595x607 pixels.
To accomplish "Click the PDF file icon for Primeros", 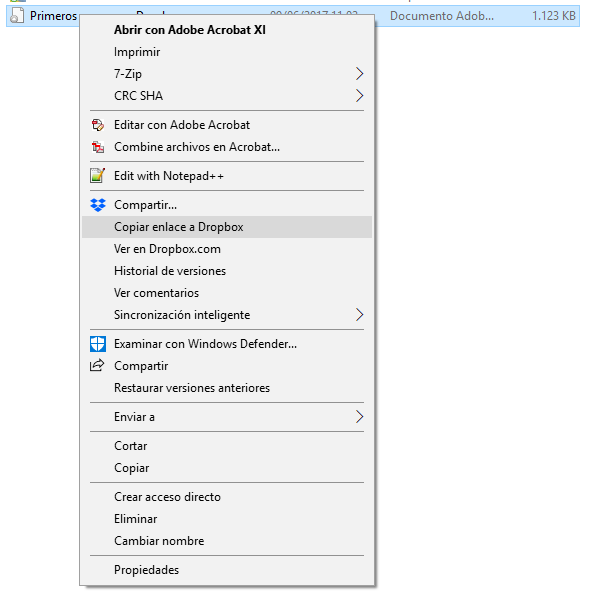I will [17, 16].
